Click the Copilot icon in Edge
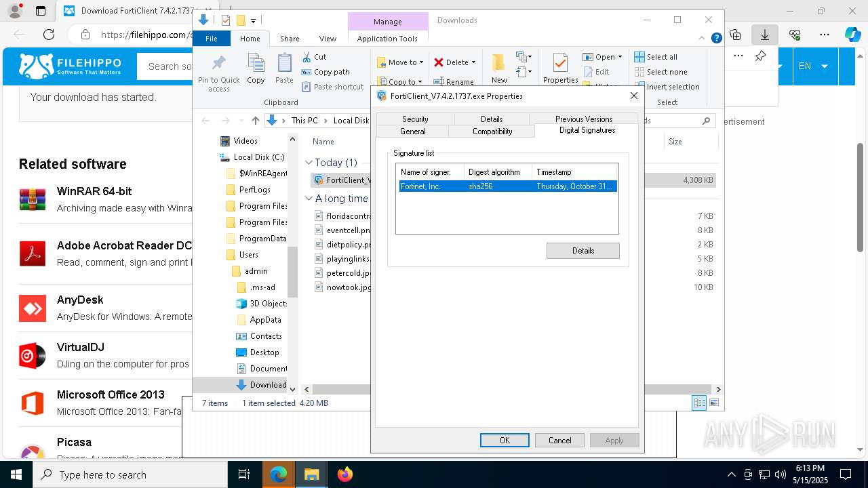The height and width of the screenshot is (488, 868). pos(852,35)
